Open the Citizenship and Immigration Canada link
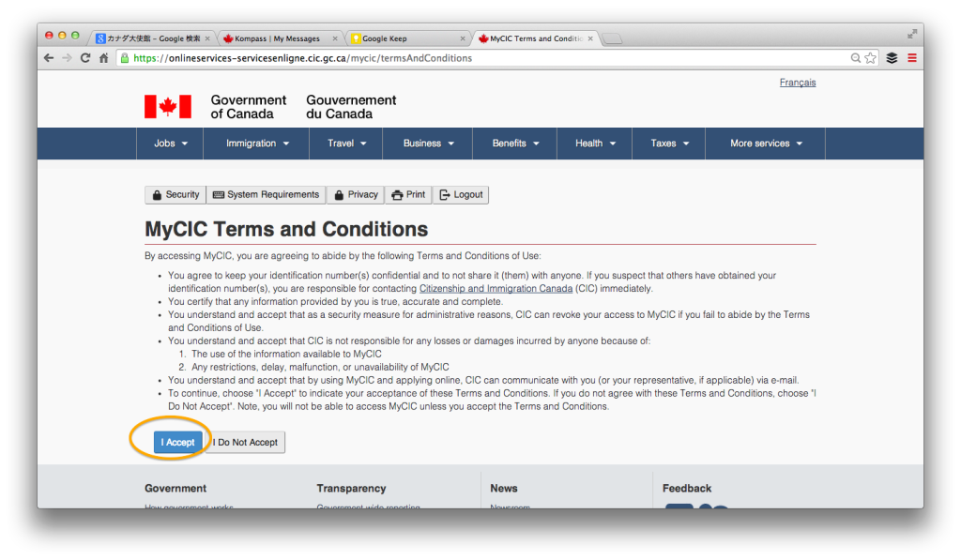The width and height of the screenshot is (961, 560). [496, 288]
